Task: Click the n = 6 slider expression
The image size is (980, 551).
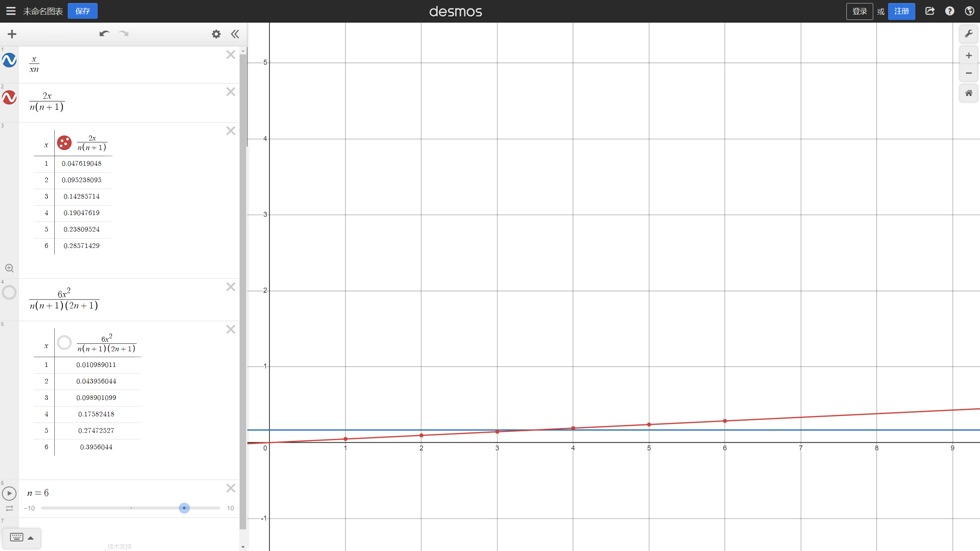Action: tap(38, 493)
